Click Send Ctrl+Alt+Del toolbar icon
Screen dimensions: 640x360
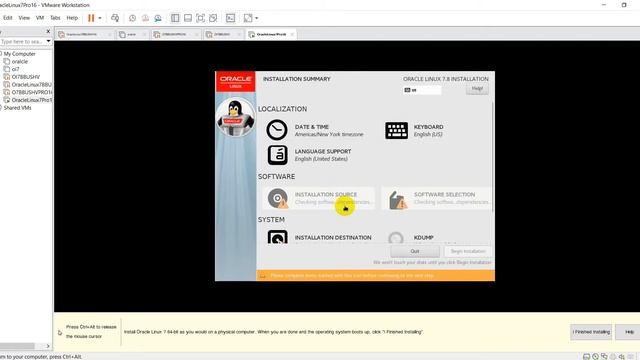pos(115,18)
